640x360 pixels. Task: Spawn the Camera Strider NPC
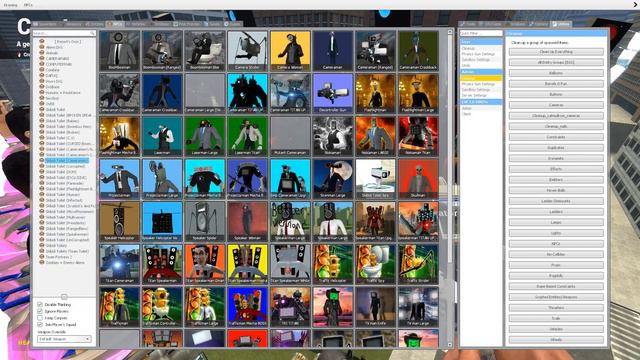click(247, 51)
